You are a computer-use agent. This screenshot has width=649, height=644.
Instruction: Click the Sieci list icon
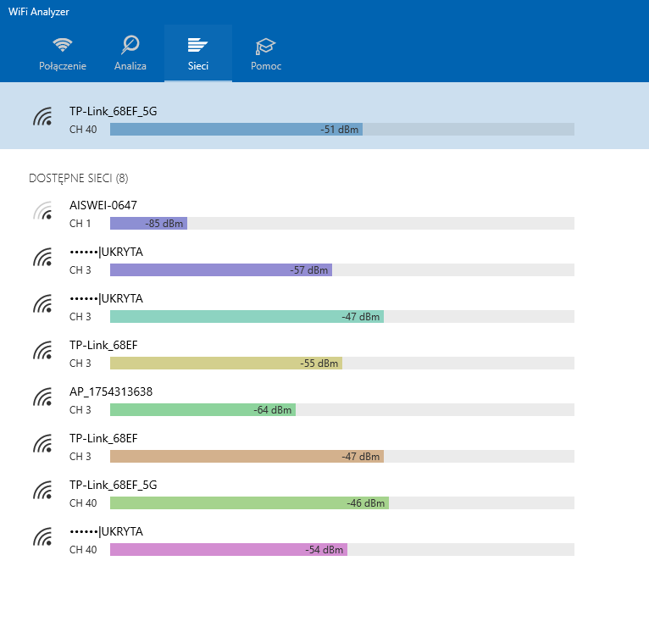click(x=198, y=45)
